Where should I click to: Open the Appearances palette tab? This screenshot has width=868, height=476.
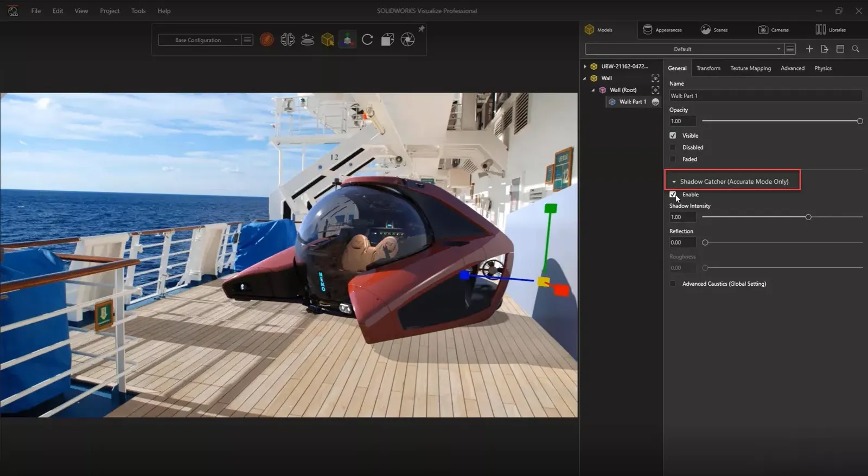tap(662, 30)
